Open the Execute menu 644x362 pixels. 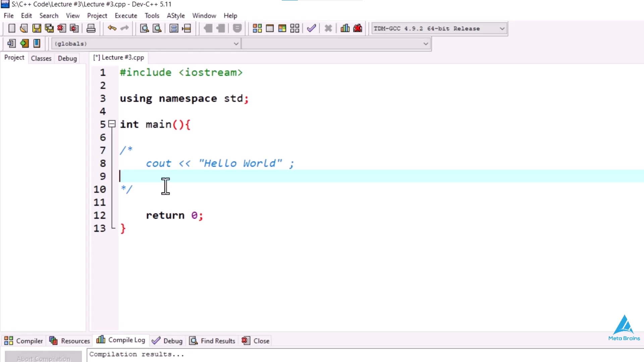[126, 15]
